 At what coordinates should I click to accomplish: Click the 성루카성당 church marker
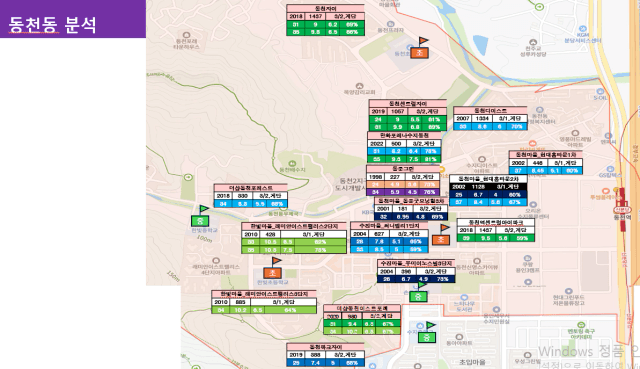pyautogui.click(x=533, y=42)
